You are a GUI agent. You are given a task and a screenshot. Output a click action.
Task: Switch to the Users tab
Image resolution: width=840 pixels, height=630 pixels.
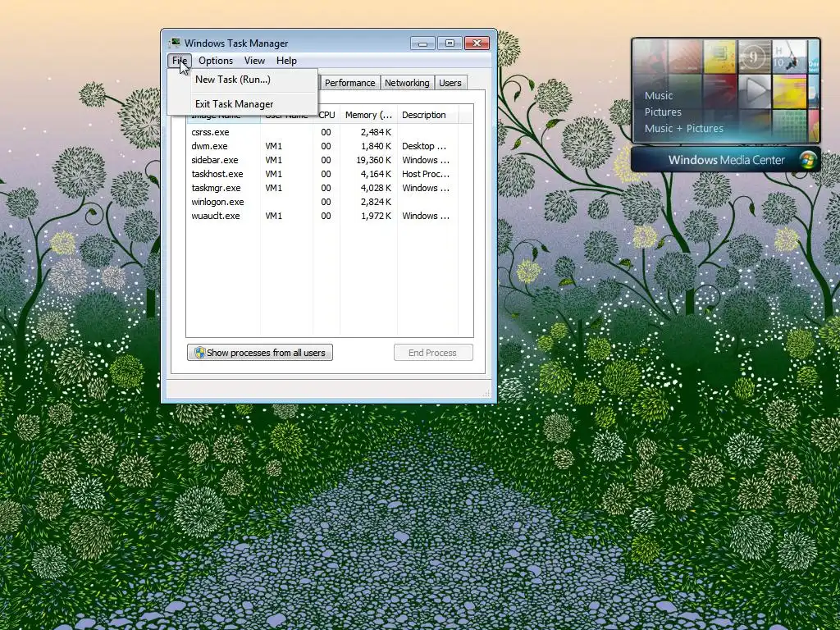pyautogui.click(x=450, y=83)
